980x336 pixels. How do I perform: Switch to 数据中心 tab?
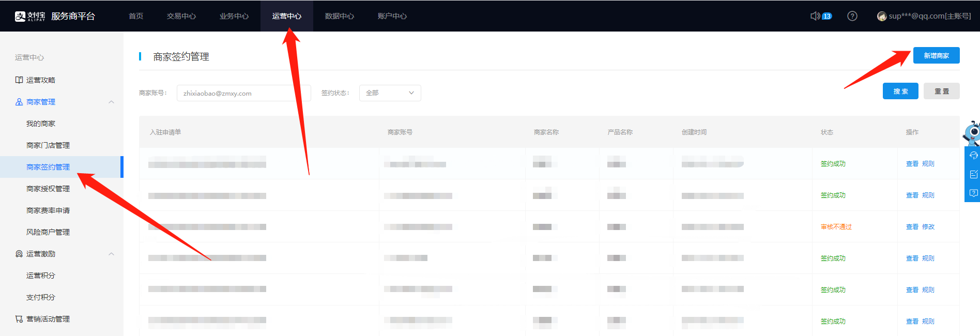point(339,16)
